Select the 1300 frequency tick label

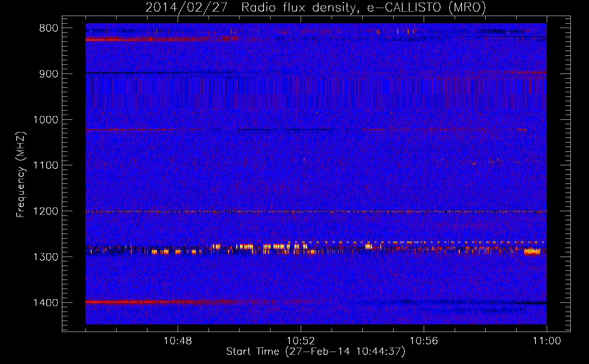(x=46, y=257)
